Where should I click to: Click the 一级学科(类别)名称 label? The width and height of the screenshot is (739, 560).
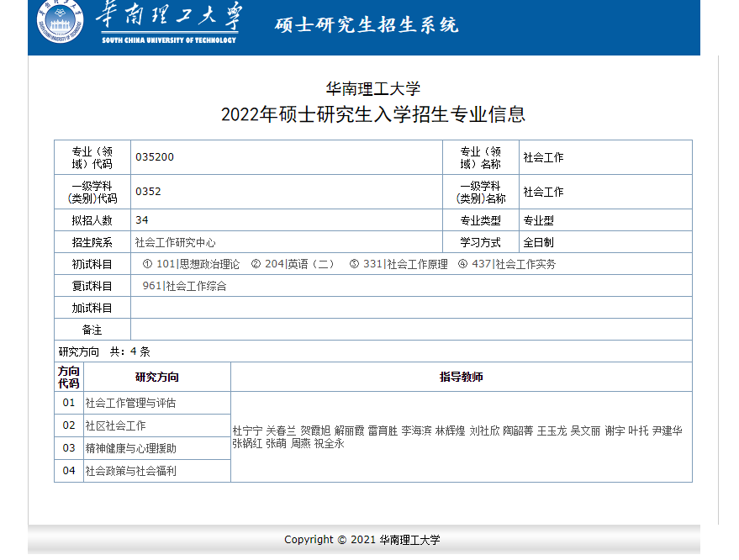pyautogui.click(x=481, y=192)
